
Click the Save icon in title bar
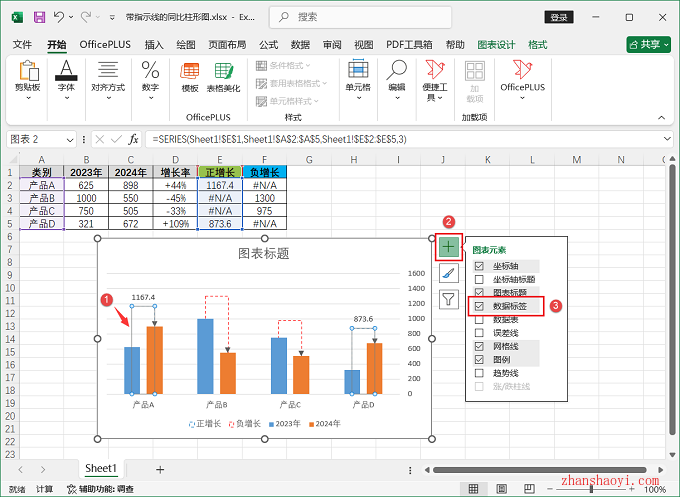[39, 17]
